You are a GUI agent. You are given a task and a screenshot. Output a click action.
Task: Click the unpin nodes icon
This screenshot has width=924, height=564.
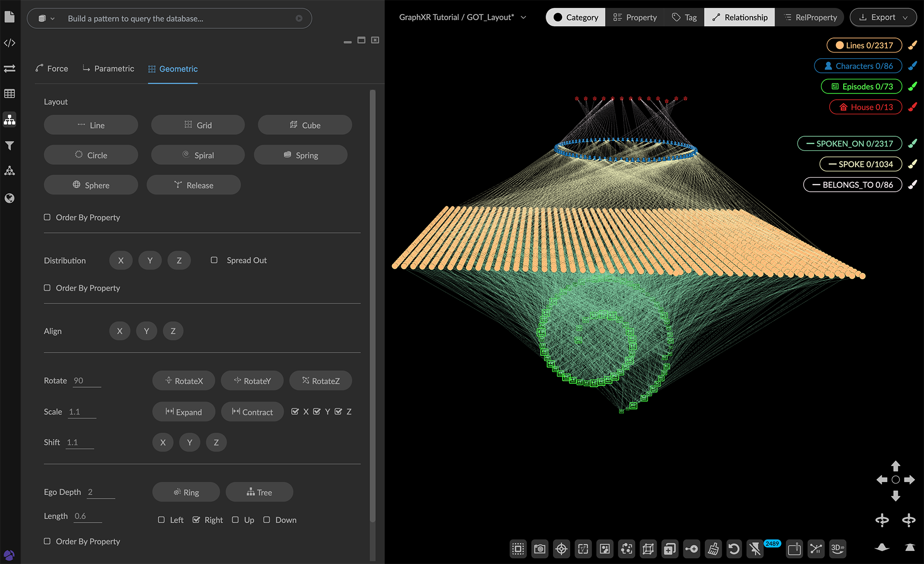tap(755, 549)
